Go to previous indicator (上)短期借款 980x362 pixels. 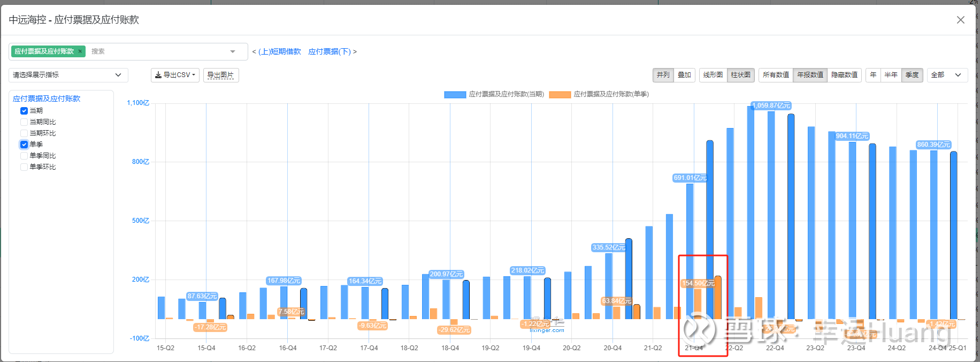280,51
